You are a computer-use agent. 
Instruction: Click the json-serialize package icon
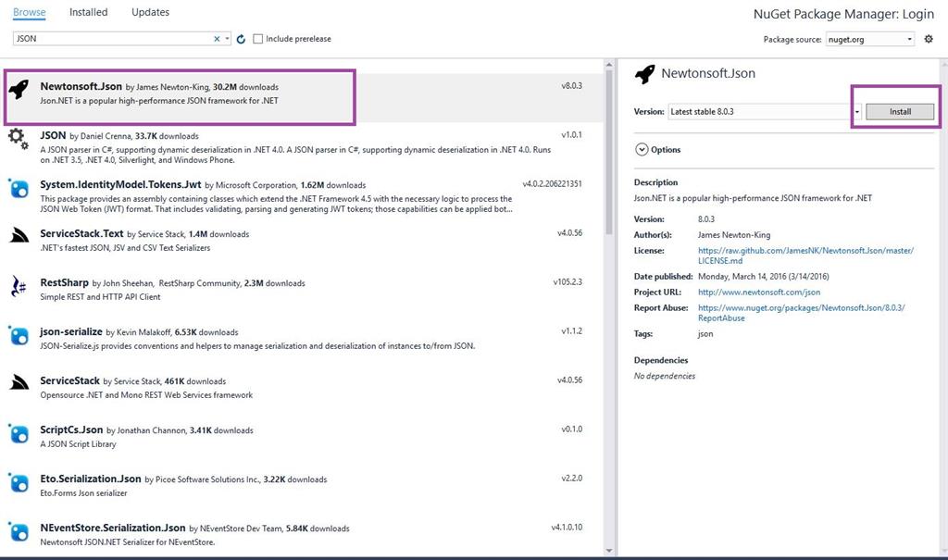pyautogui.click(x=18, y=335)
